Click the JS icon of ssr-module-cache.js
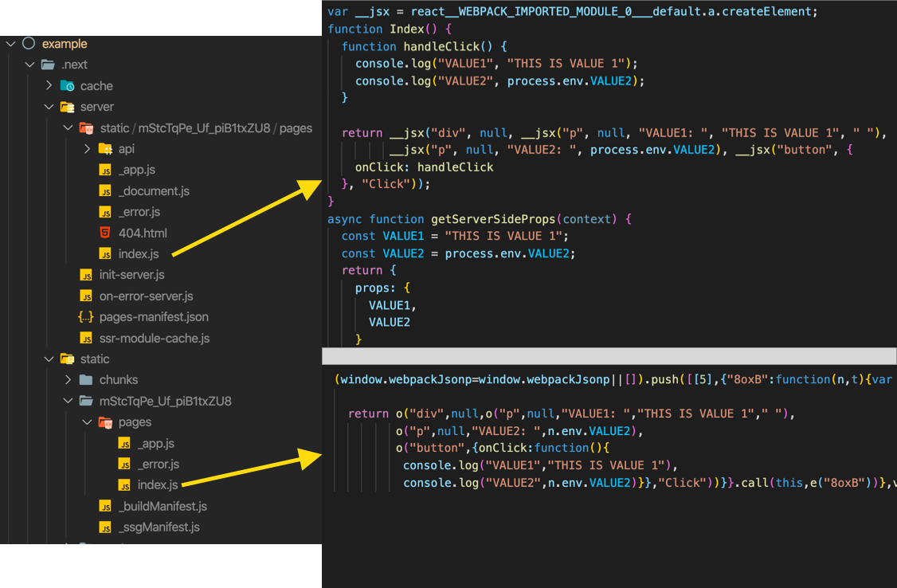The height and width of the screenshot is (588, 897). pos(86,338)
